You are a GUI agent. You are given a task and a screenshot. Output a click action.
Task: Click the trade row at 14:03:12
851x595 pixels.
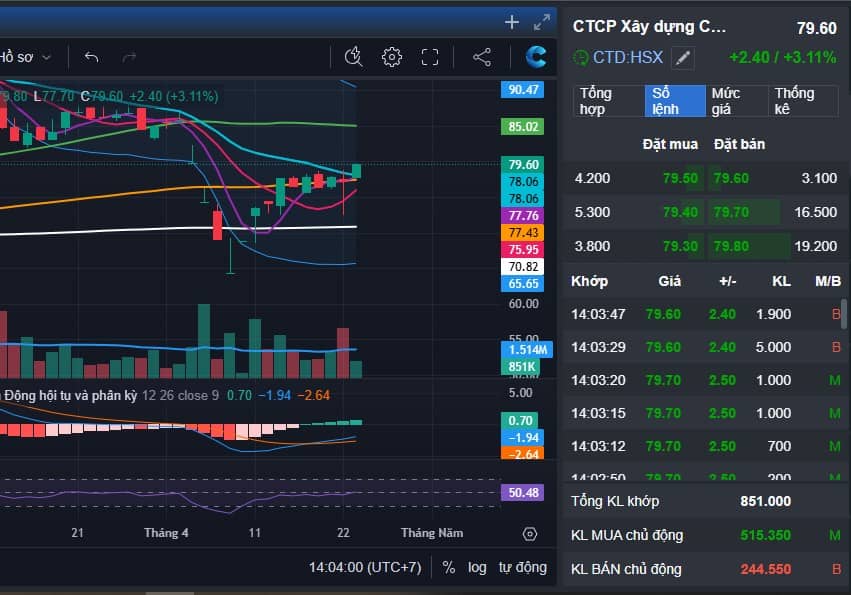tap(704, 447)
